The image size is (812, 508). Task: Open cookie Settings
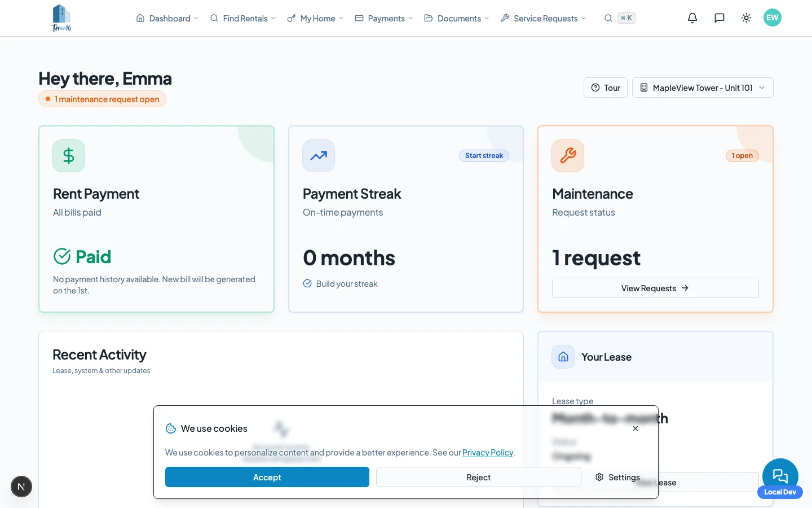point(617,477)
